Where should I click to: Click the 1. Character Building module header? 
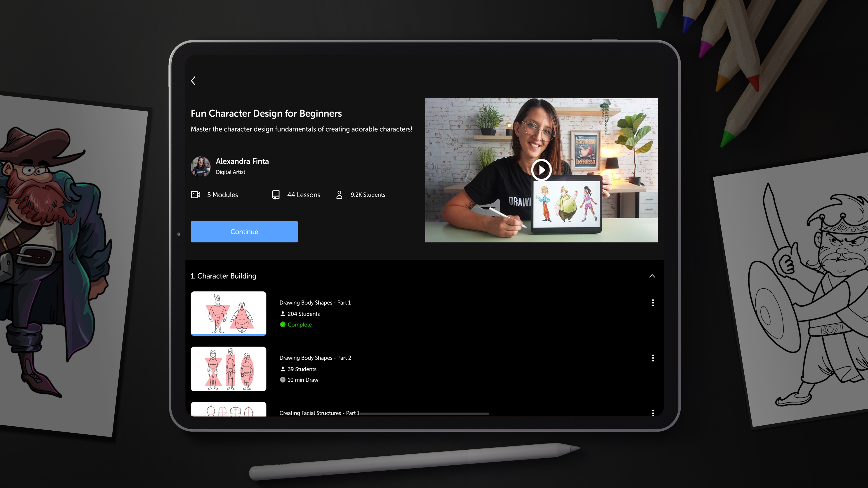223,276
